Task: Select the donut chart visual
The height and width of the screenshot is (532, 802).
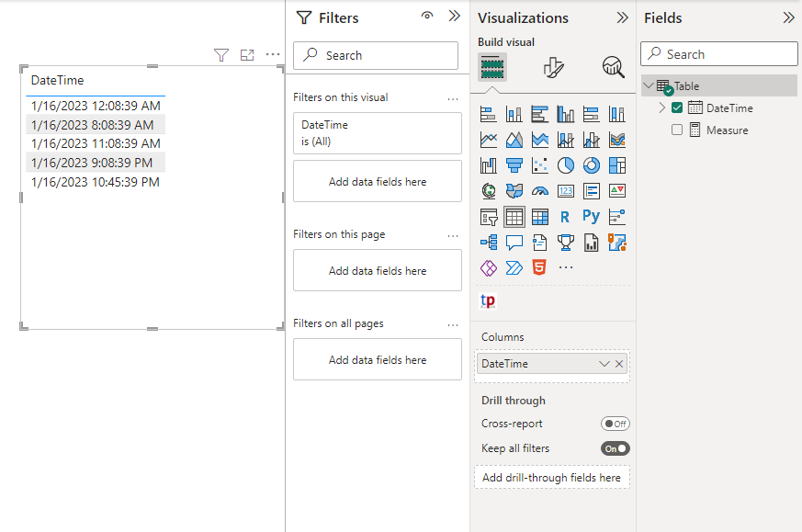Action: coord(592,165)
